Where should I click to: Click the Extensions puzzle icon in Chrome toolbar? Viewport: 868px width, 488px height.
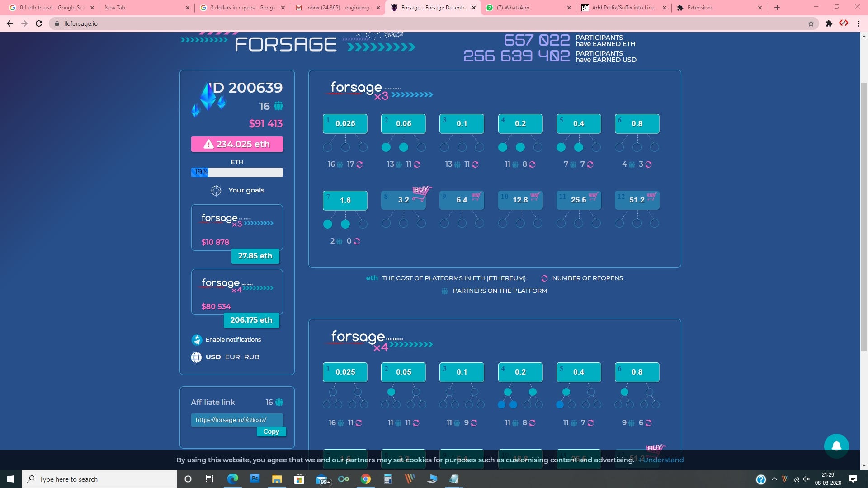[x=829, y=23]
